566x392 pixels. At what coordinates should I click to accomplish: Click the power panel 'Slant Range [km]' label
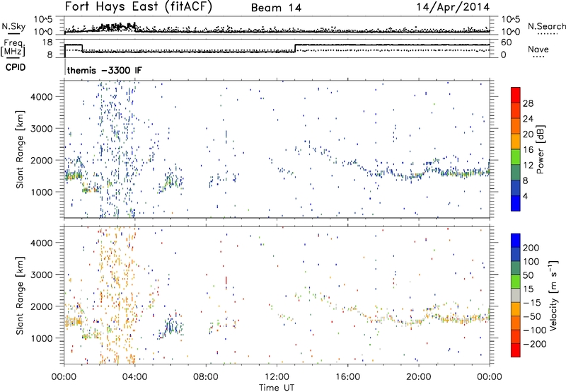tap(20, 149)
